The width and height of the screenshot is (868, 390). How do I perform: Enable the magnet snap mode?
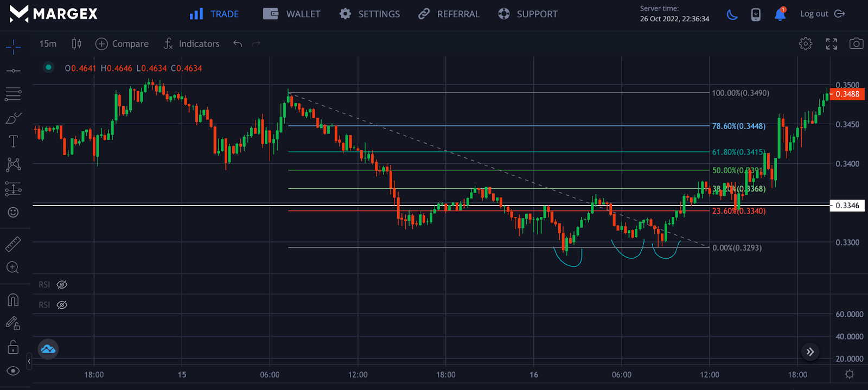pyautogui.click(x=13, y=300)
